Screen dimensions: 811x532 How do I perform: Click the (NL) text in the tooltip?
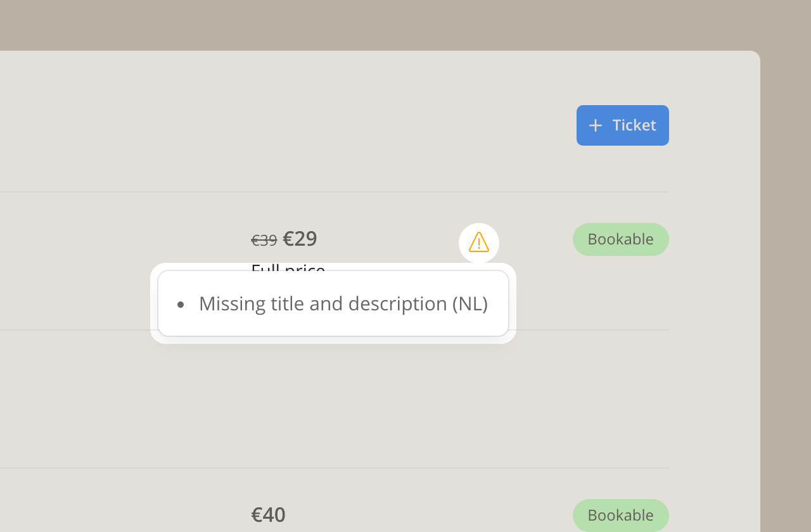(x=470, y=304)
